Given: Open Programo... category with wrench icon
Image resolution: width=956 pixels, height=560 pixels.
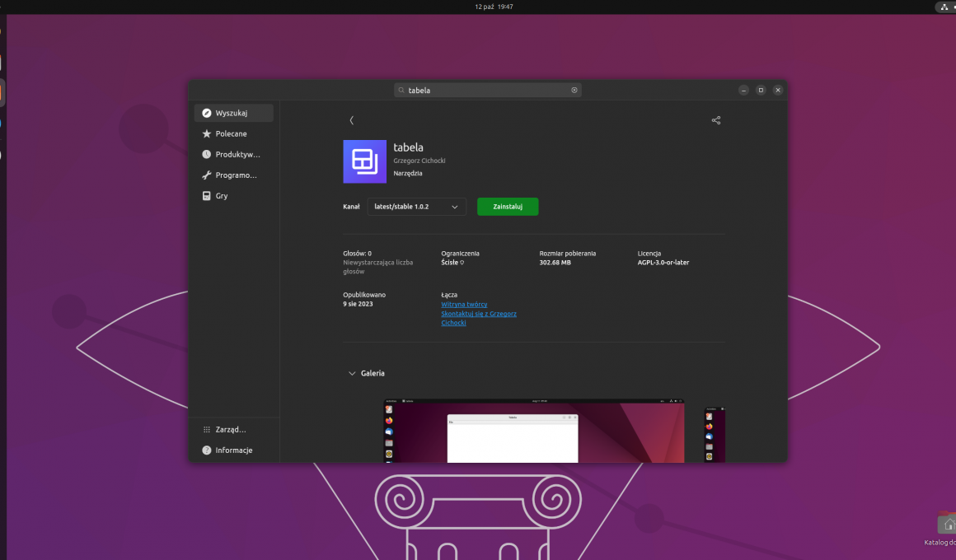Looking at the screenshot, I should coord(207,175).
